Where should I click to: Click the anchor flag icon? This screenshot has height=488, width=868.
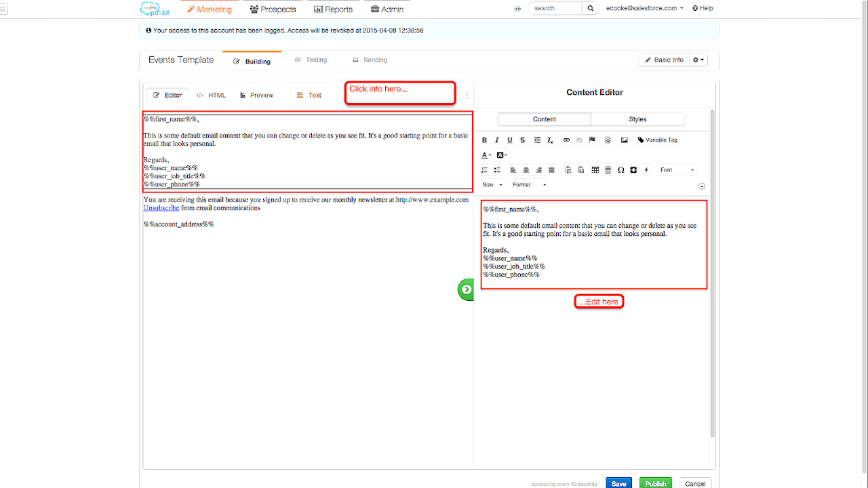(x=592, y=140)
